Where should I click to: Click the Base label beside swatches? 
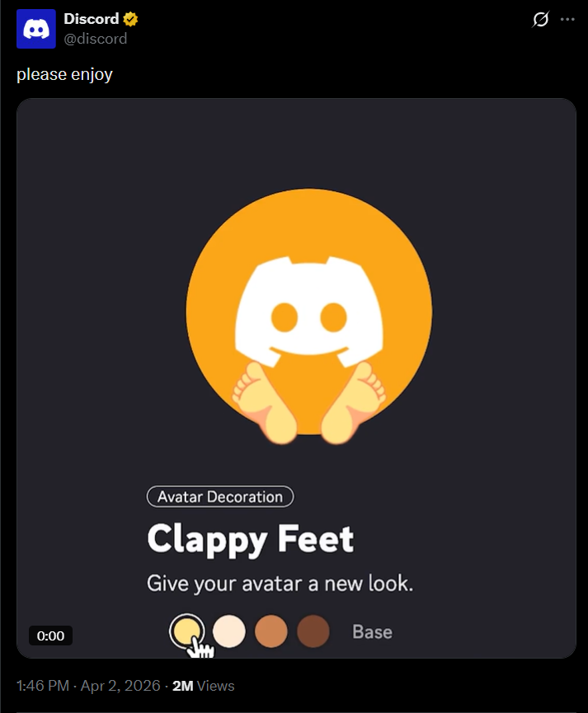click(x=372, y=631)
